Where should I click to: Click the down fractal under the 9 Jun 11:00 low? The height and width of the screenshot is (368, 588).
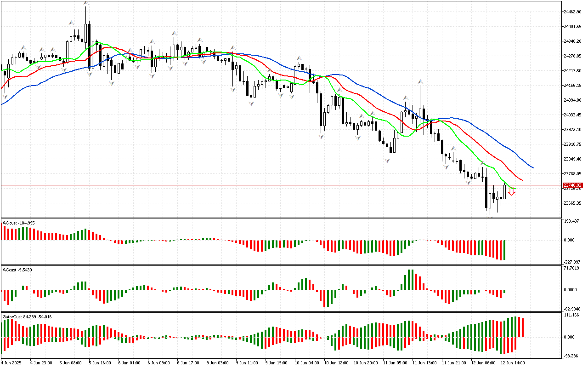[251, 103]
